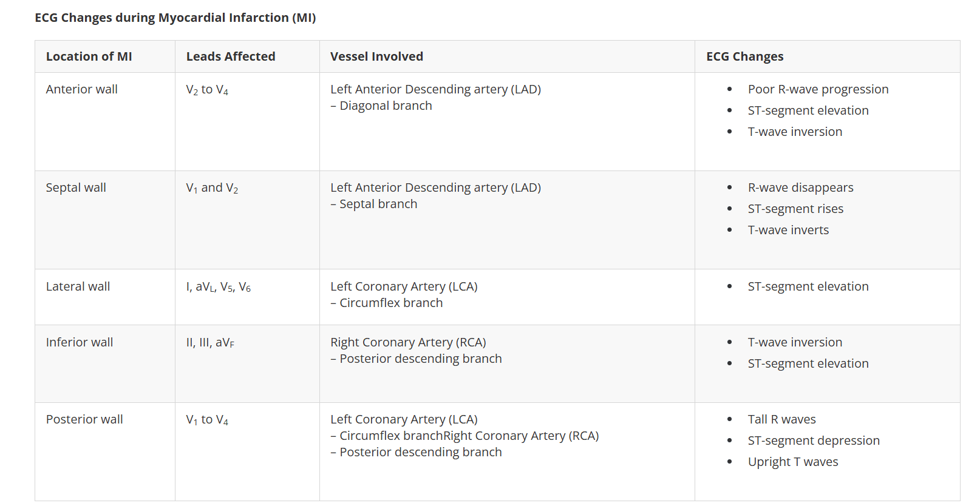Image resolution: width=980 pixels, height=503 pixels.
Task: Click the "I, aVL, V5, V6" leads cell
Action: [x=218, y=287]
